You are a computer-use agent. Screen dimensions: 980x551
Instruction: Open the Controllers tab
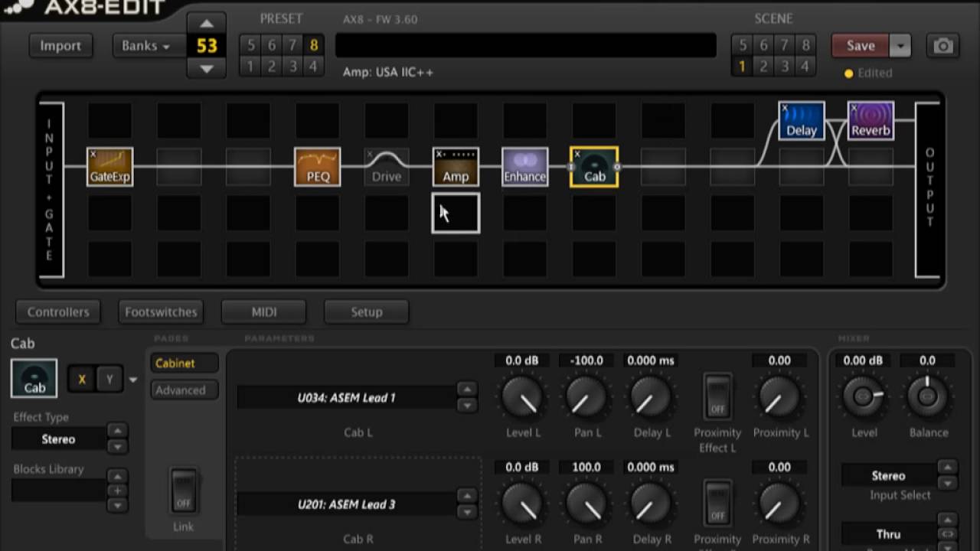point(58,311)
